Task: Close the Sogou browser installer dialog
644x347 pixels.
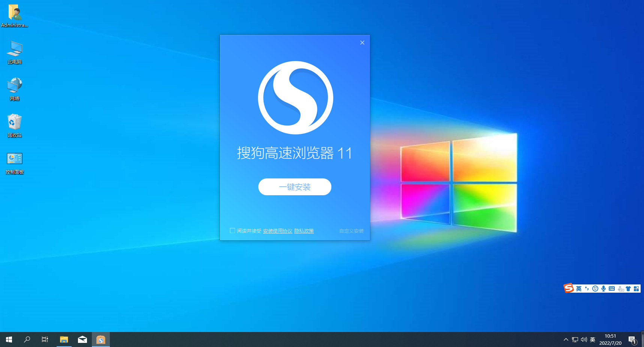Action: pos(362,43)
